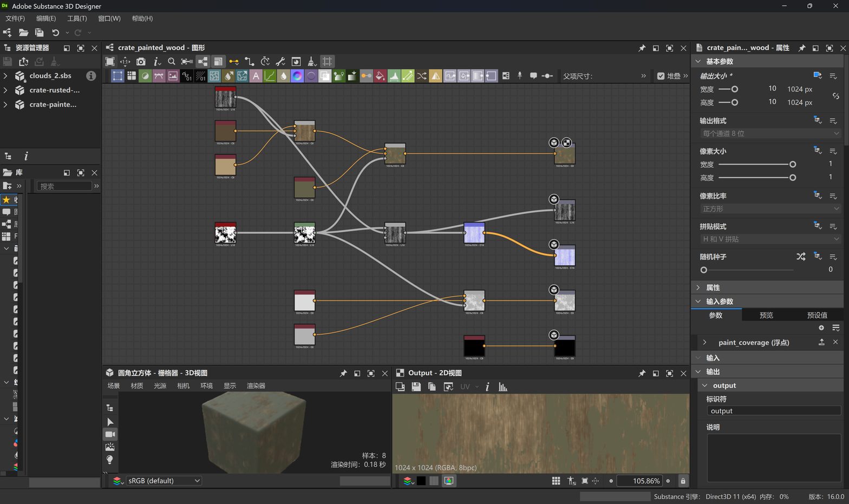Screen dimensions: 849x504
Task: Toggle the camera mode icon in 3D view
Action: tap(110, 434)
